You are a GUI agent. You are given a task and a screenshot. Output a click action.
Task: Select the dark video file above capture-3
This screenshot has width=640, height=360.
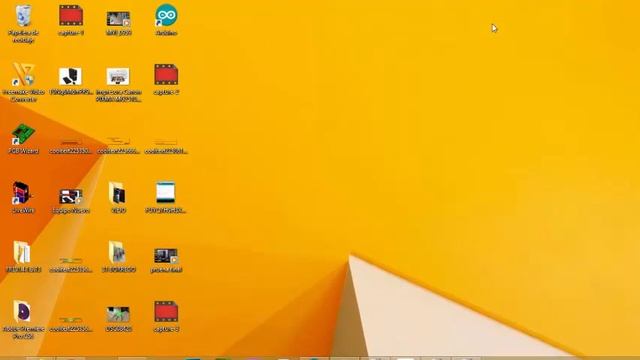tap(166, 256)
